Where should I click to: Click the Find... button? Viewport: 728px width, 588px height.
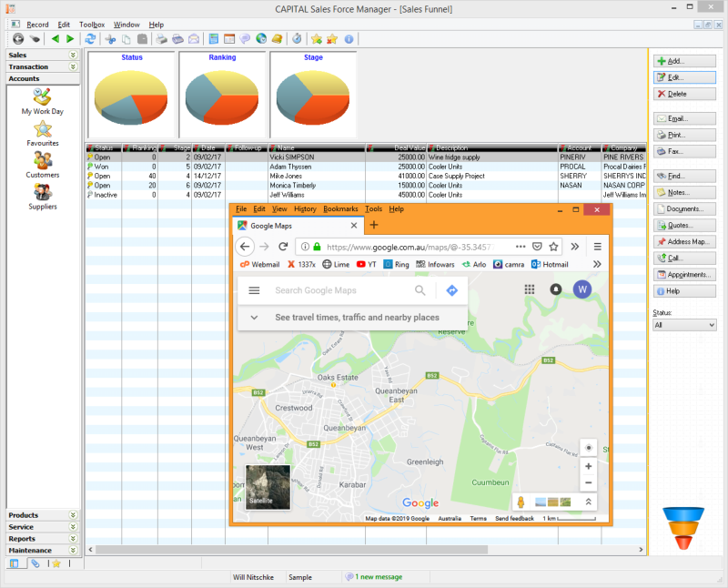(x=684, y=176)
